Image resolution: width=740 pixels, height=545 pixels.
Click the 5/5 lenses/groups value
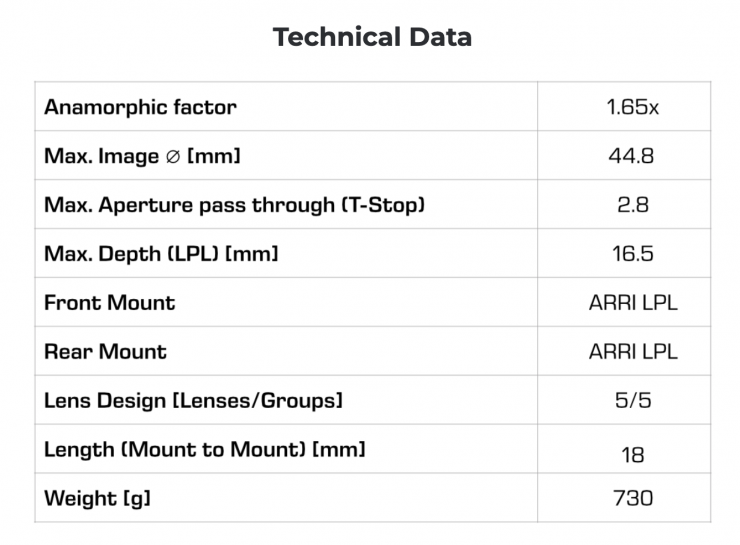point(632,400)
